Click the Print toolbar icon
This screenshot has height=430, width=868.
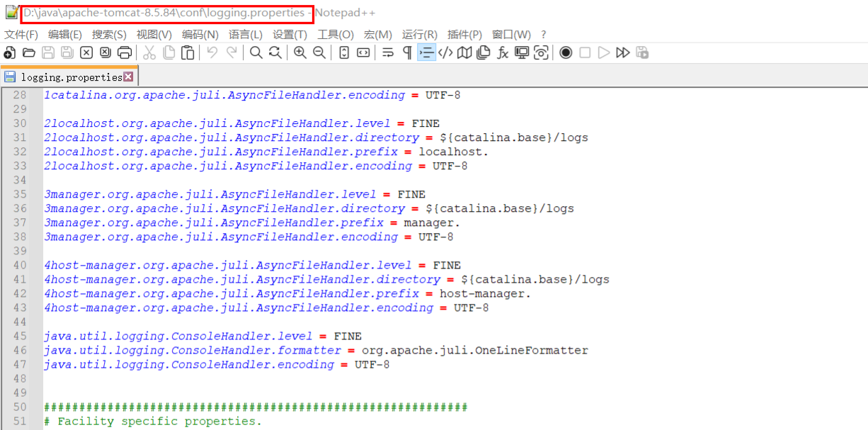click(125, 52)
